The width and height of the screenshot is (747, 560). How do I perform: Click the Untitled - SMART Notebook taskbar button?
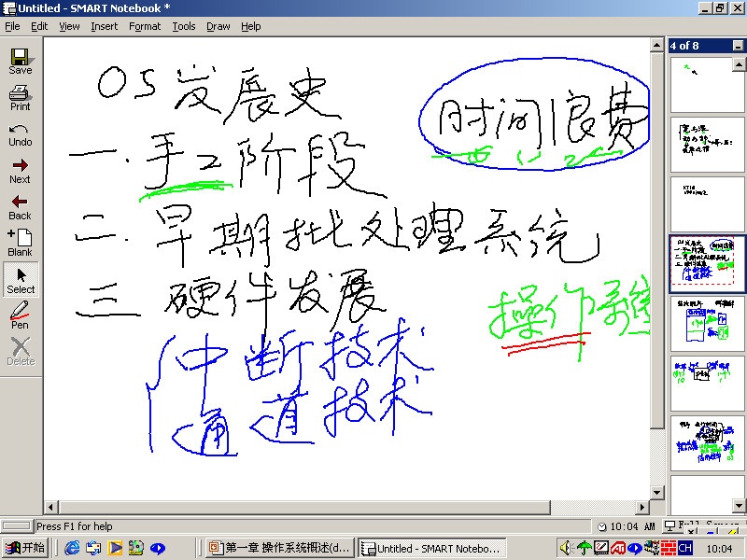431,548
